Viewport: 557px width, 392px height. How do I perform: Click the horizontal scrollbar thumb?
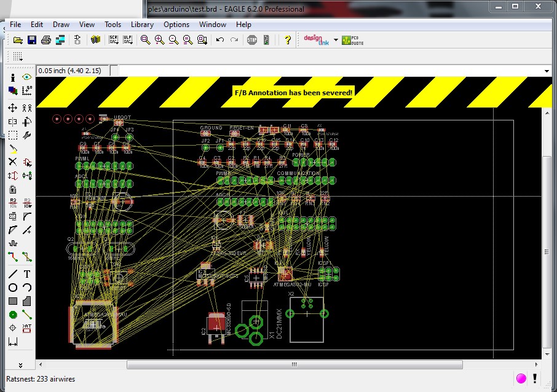(x=294, y=364)
